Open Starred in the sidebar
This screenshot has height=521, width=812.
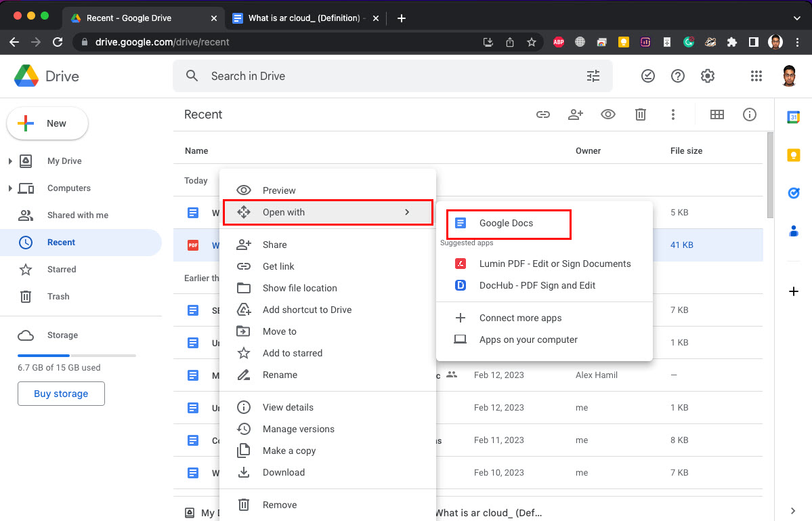point(81,269)
